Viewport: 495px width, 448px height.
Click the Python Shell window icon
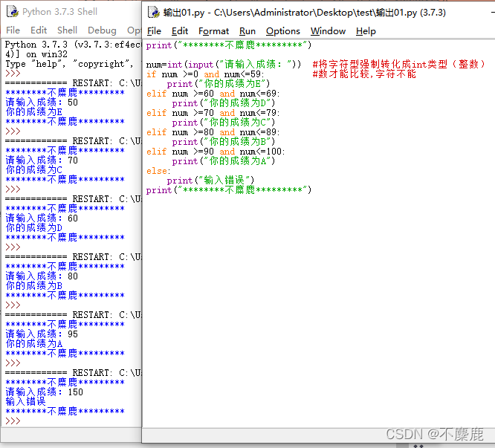pyautogui.click(x=13, y=12)
